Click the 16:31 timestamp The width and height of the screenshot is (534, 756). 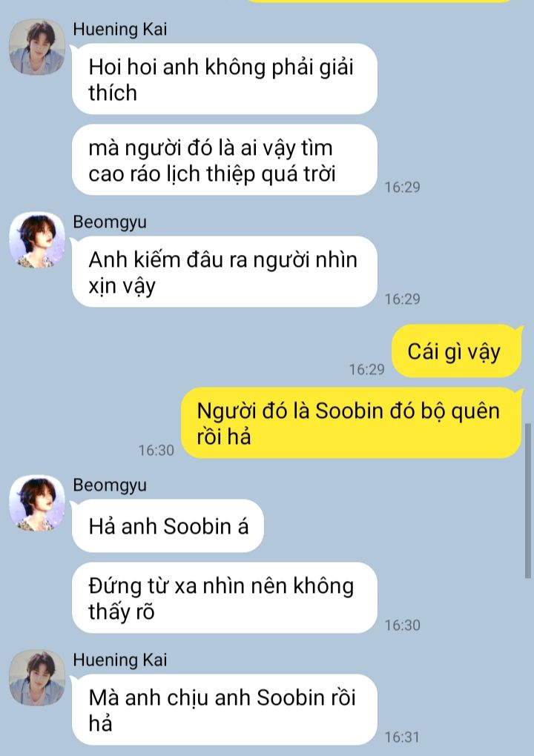tap(402, 737)
